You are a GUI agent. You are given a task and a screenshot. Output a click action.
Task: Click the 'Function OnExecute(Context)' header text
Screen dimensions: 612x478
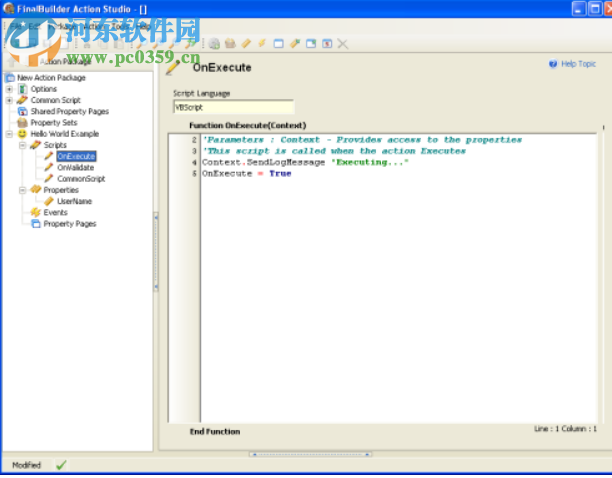tap(247, 125)
